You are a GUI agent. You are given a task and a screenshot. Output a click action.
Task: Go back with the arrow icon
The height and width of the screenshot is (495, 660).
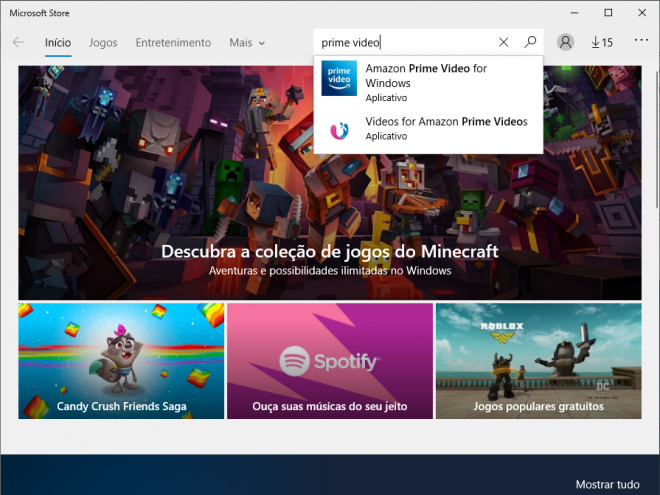click(x=19, y=42)
